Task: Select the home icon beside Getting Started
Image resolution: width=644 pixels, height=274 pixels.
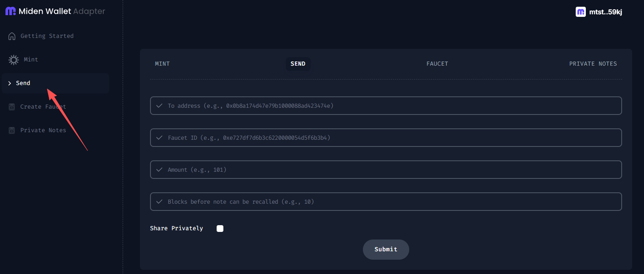Action: tap(12, 36)
